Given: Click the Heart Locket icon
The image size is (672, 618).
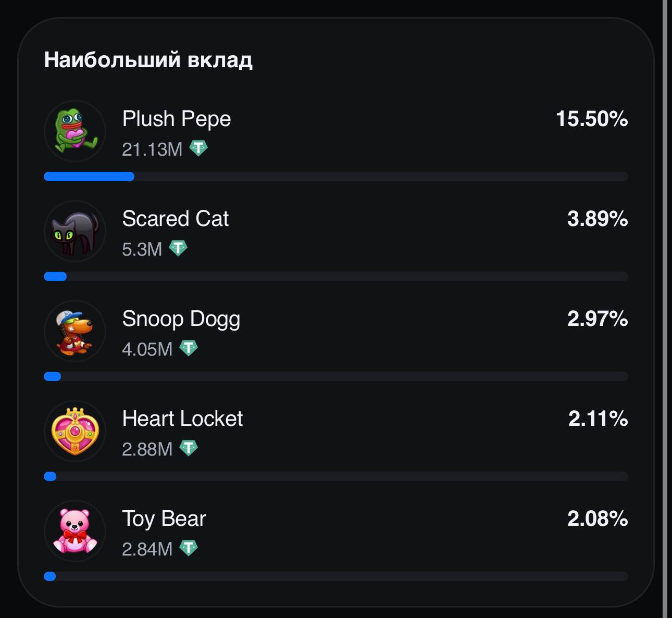Looking at the screenshot, I should 75,431.
